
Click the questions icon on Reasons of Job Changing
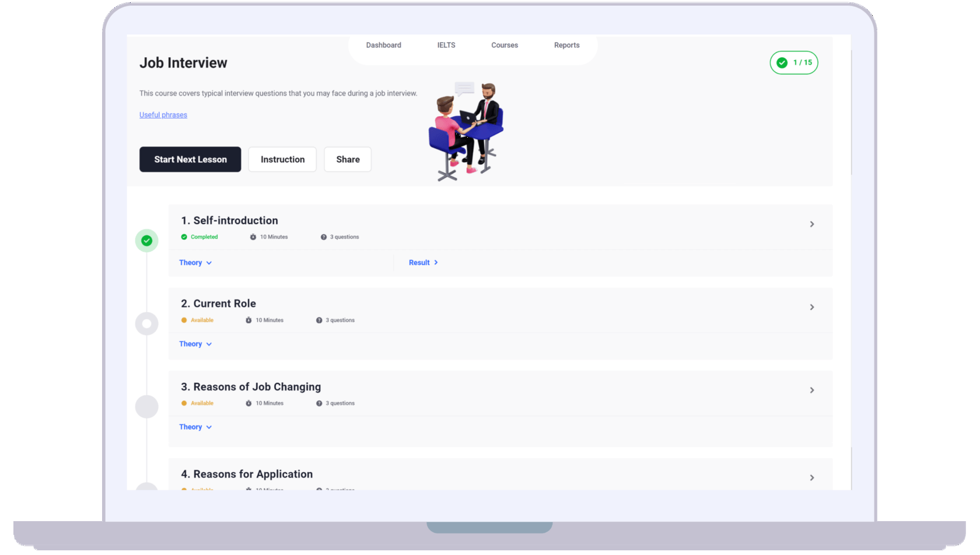tap(318, 403)
